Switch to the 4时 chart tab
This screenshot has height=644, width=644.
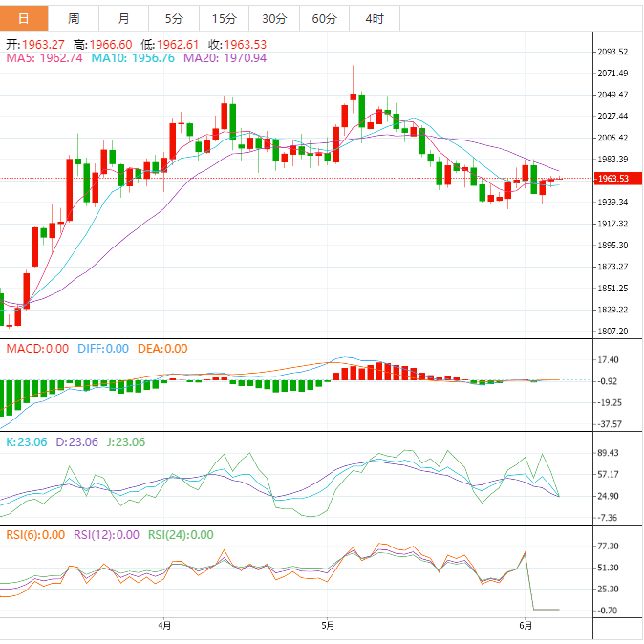374,19
